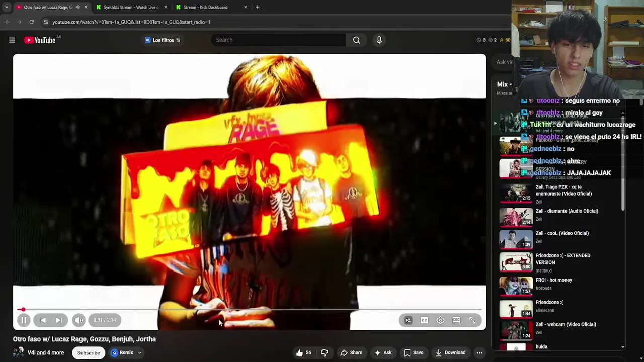Close the 'Stream - Kick Dashboard' tab
The width and height of the screenshot is (644, 362).
click(245, 7)
